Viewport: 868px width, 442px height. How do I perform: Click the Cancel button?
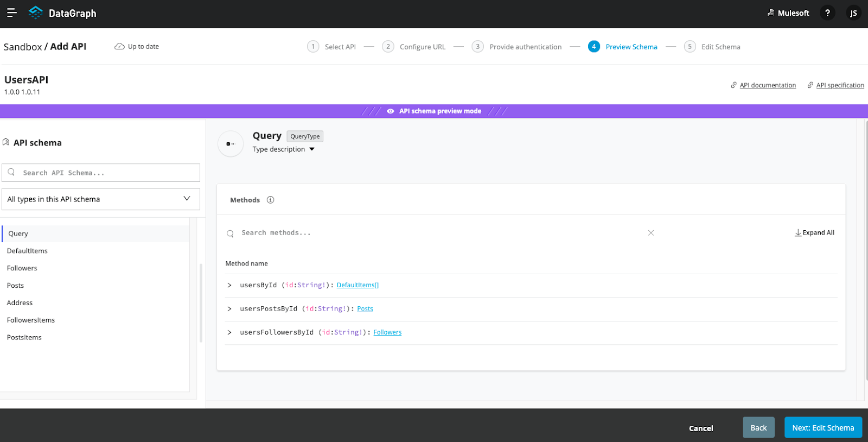(701, 428)
